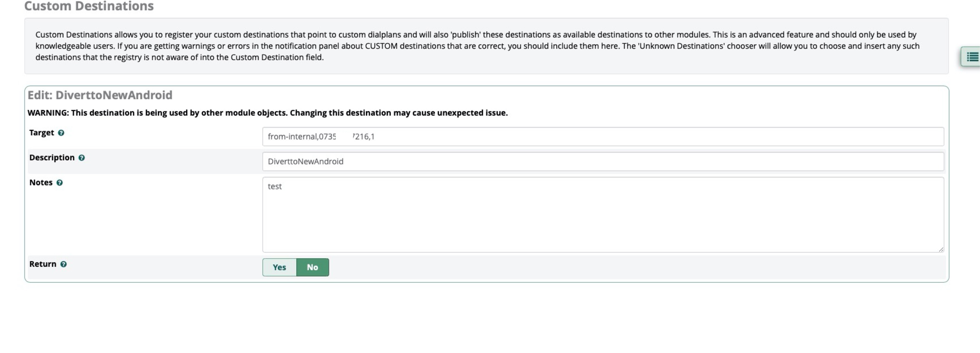Screen dimensions: 980x353
Task: Open the floating list navigation icon
Action: click(972, 57)
